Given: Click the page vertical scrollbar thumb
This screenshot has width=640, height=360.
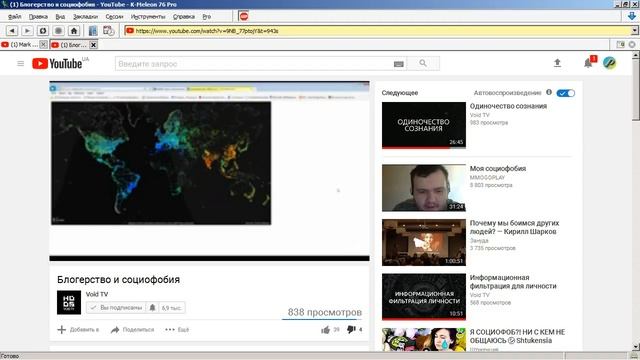Looking at the screenshot, I should (x=636, y=89).
